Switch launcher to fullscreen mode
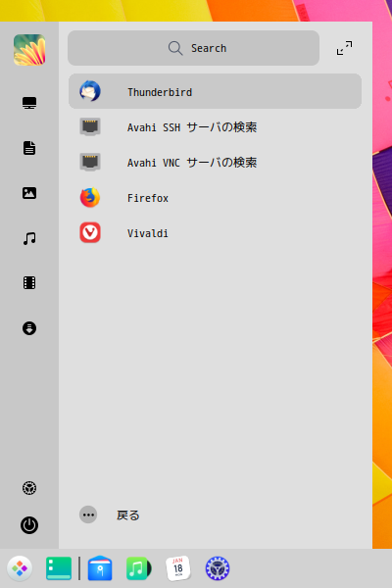The height and width of the screenshot is (588, 392). point(344,48)
